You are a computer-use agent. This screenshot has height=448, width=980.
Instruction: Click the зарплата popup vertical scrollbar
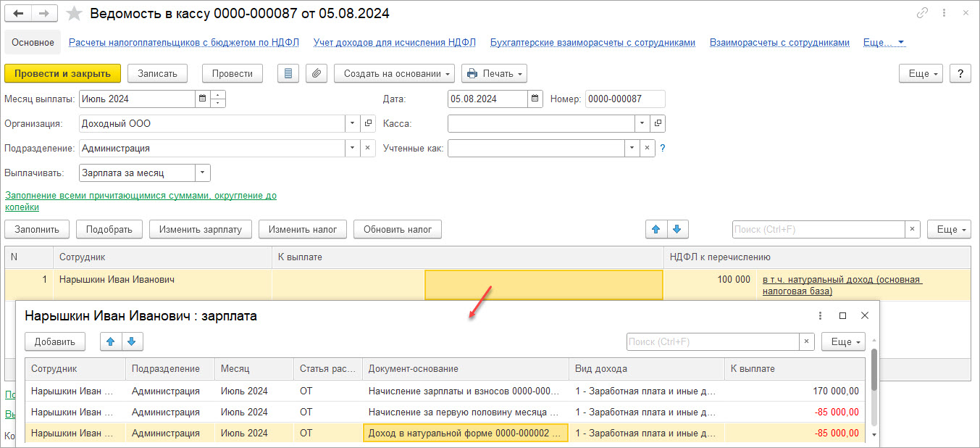tap(874, 370)
